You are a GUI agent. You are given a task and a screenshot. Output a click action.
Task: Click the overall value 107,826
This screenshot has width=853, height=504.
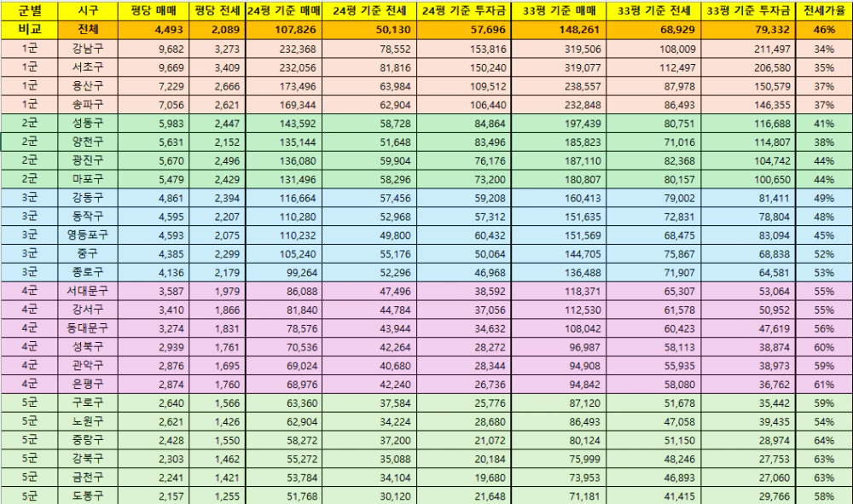click(x=283, y=30)
